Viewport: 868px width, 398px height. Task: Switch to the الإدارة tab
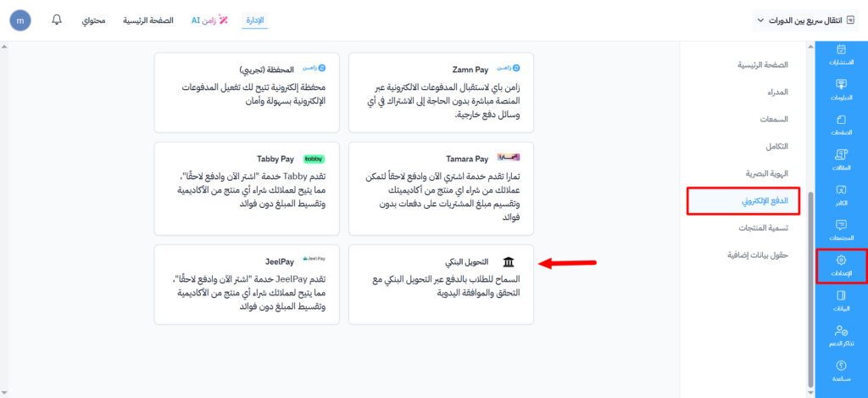coord(255,20)
